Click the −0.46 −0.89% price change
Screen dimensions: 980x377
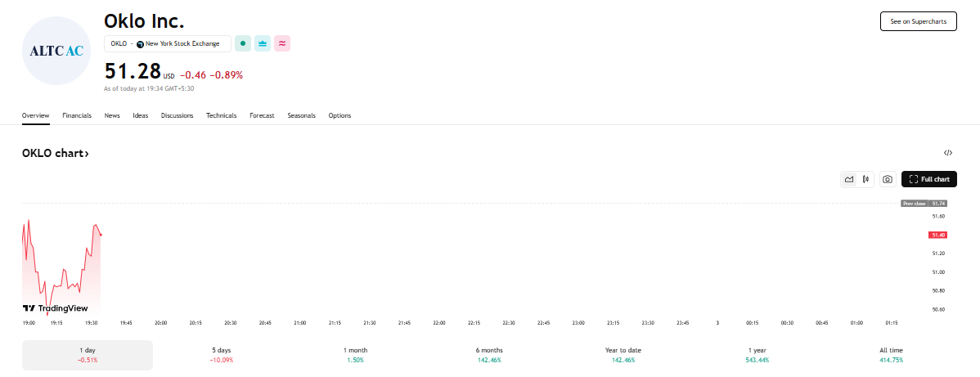click(211, 75)
